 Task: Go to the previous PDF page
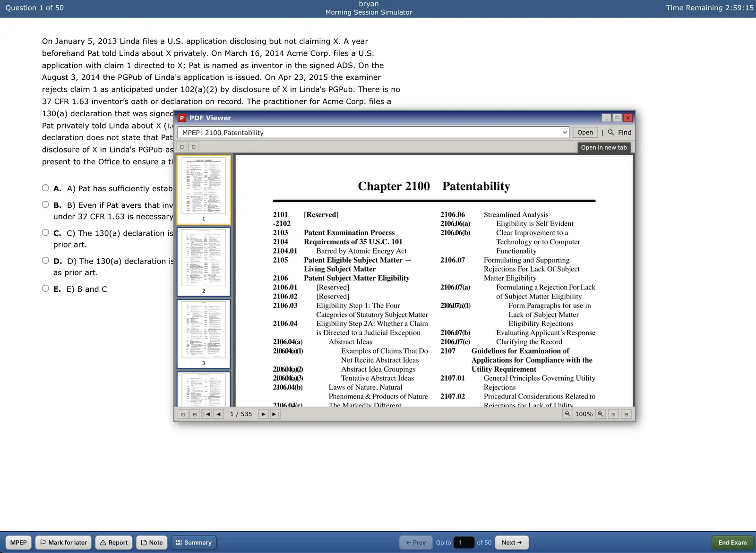coord(218,414)
